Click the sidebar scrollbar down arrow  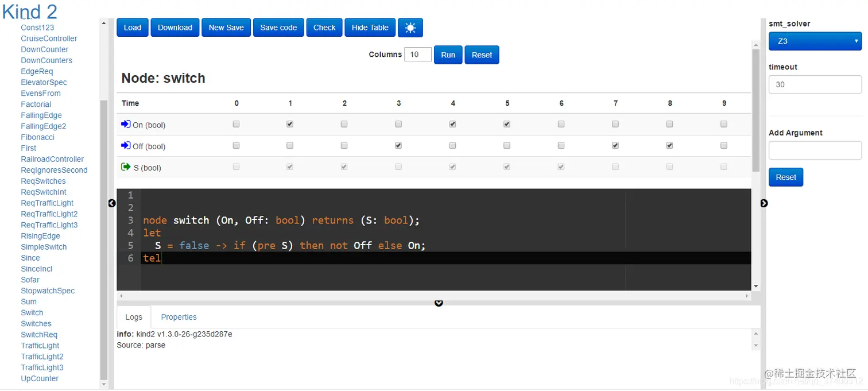pos(104,384)
